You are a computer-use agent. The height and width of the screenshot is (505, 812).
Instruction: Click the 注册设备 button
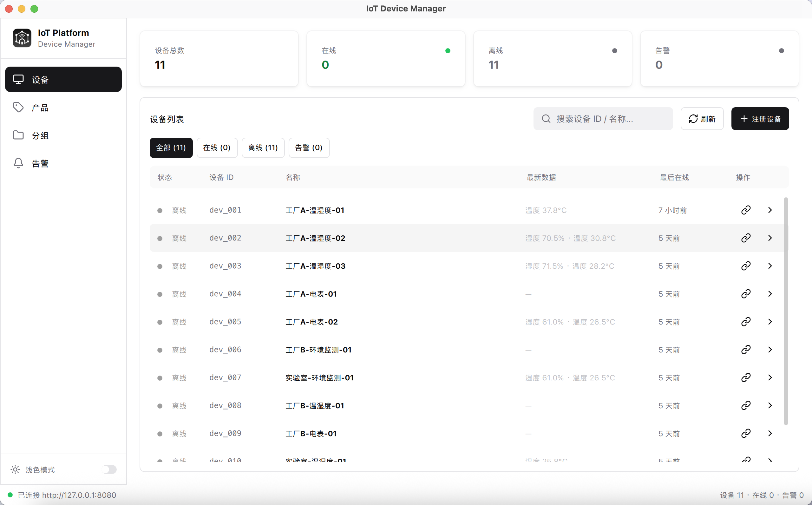pos(760,119)
